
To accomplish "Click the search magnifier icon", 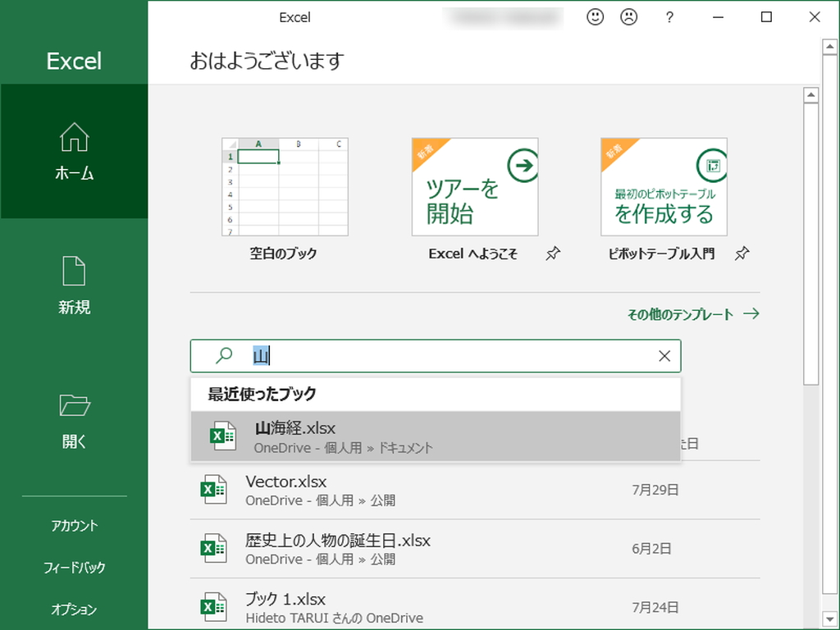I will (221, 355).
